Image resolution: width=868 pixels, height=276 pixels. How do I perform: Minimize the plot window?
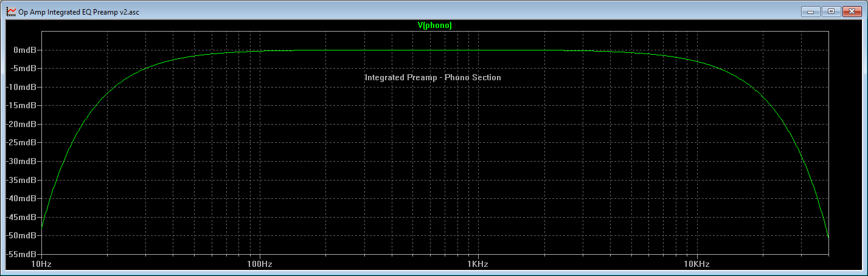811,11
